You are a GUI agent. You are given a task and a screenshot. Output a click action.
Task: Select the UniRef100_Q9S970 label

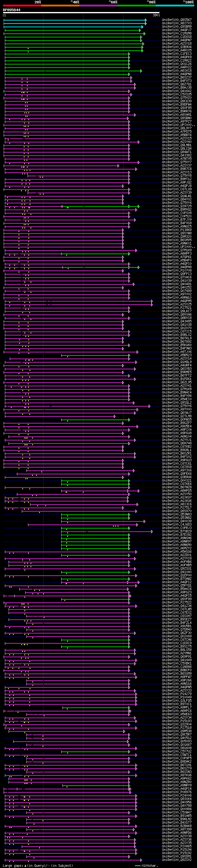pos(177,511)
